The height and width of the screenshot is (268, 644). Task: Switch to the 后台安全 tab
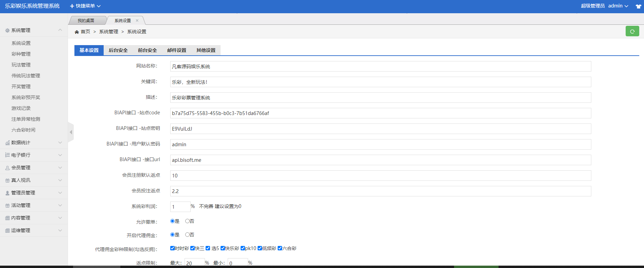pos(118,50)
